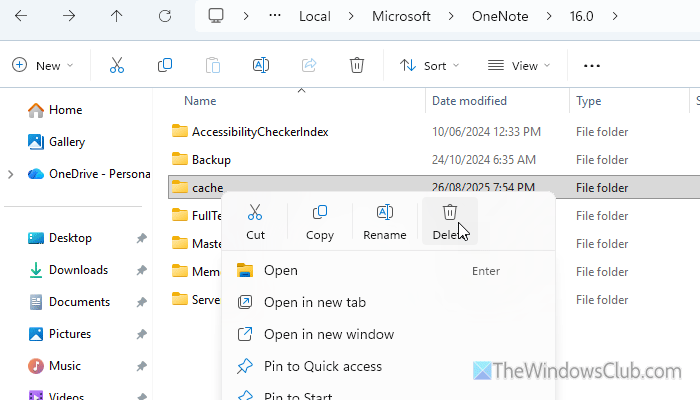Expand the chevron after OneNote

549,17
